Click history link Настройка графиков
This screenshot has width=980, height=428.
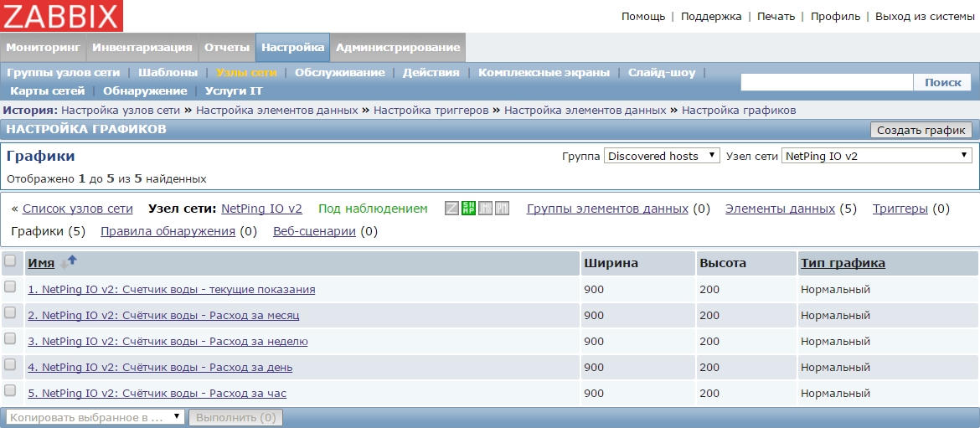[x=739, y=110]
